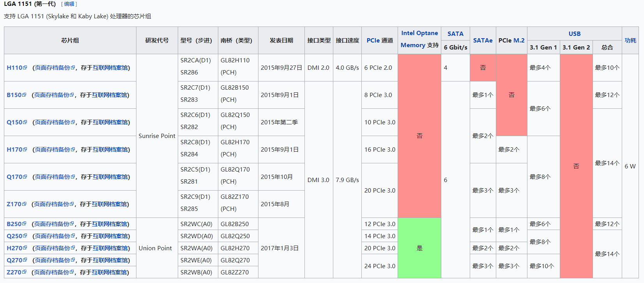The width and height of the screenshot is (644, 283).
Task: Click the 16 PCIe 3.0 cell
Action: [380, 150]
